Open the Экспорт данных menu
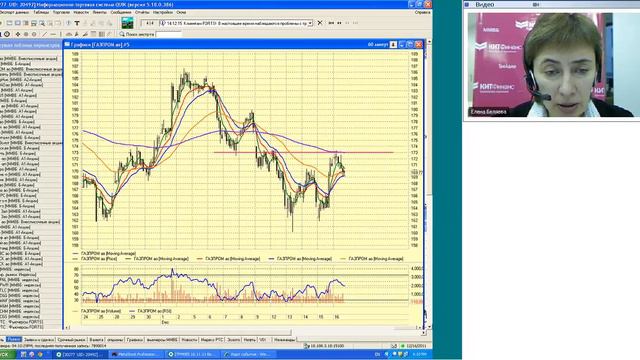The height and width of the screenshot is (360, 640). [14, 13]
